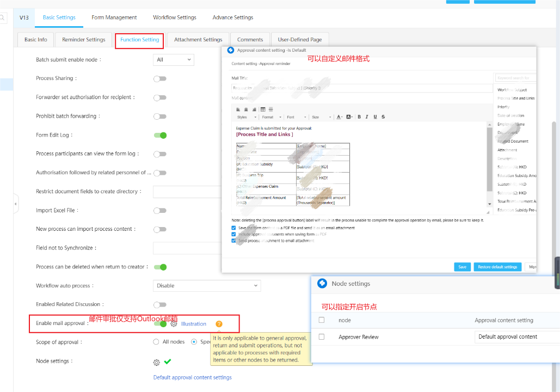Open Default approval content settings link
This screenshot has width=560, height=392.
coord(193,377)
